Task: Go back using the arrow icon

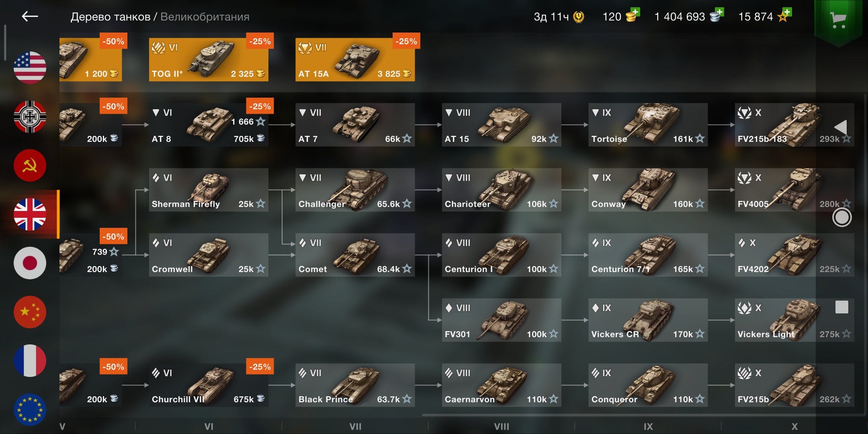Action: (x=30, y=16)
